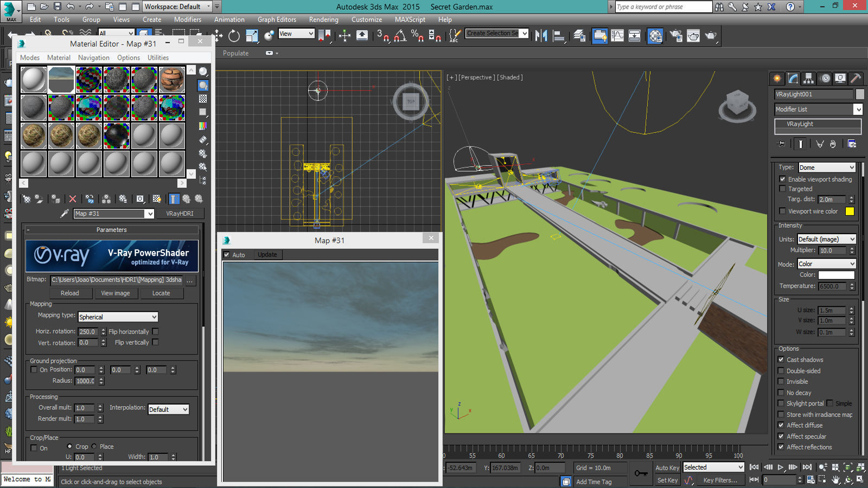The height and width of the screenshot is (488, 868).
Task: Open the Curve Editor from toolbar
Action: (617, 36)
